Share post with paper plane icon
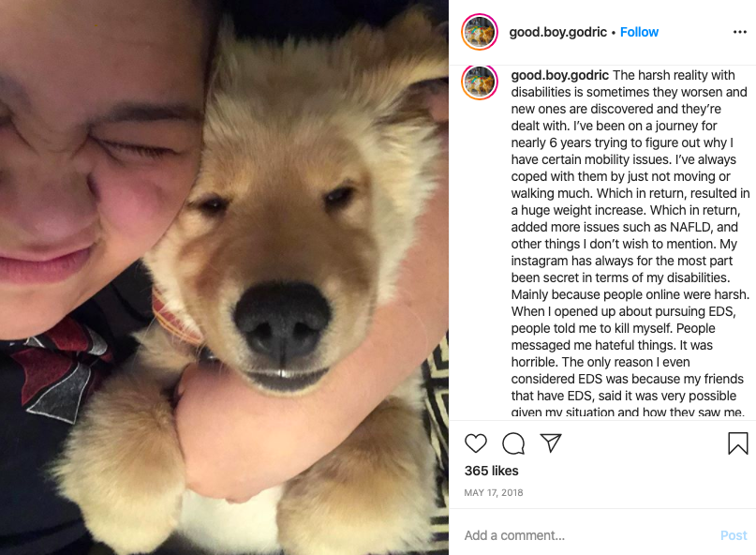The width and height of the screenshot is (756, 555). click(551, 442)
